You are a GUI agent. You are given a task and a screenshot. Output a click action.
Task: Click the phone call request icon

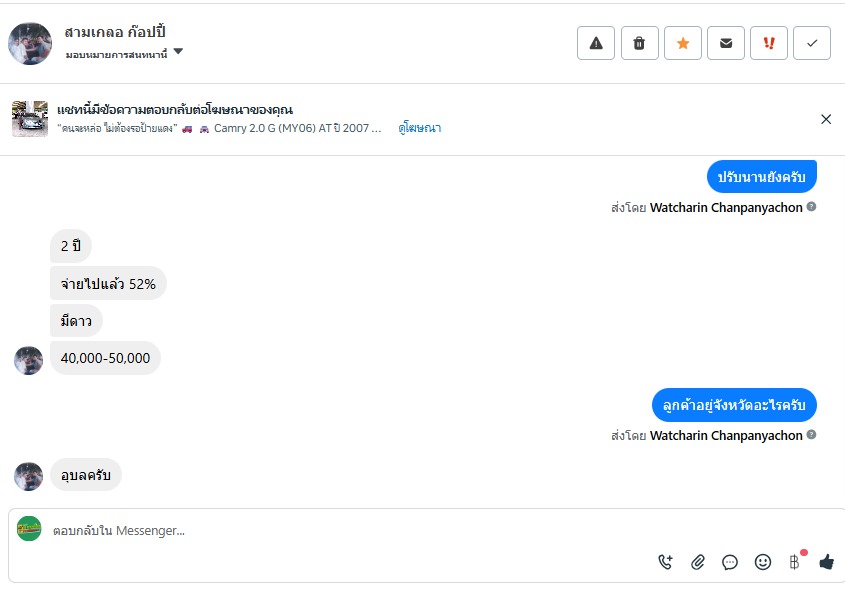click(666, 562)
